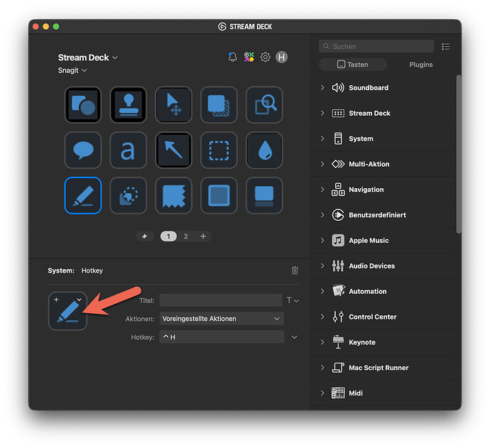The height and width of the screenshot is (448, 490).
Task: Select the move cursor key
Action: tap(173, 104)
